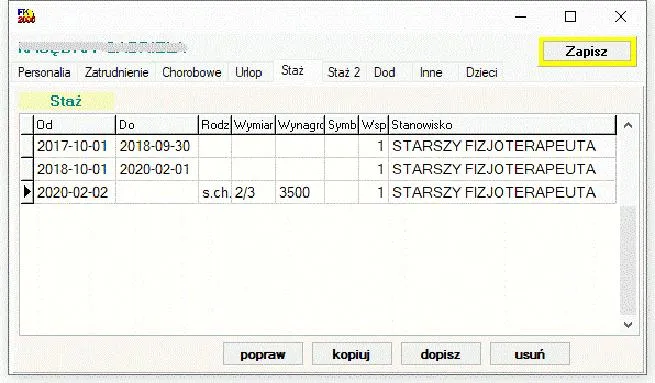
Task: Open the Personalia tab
Action: click(44, 72)
